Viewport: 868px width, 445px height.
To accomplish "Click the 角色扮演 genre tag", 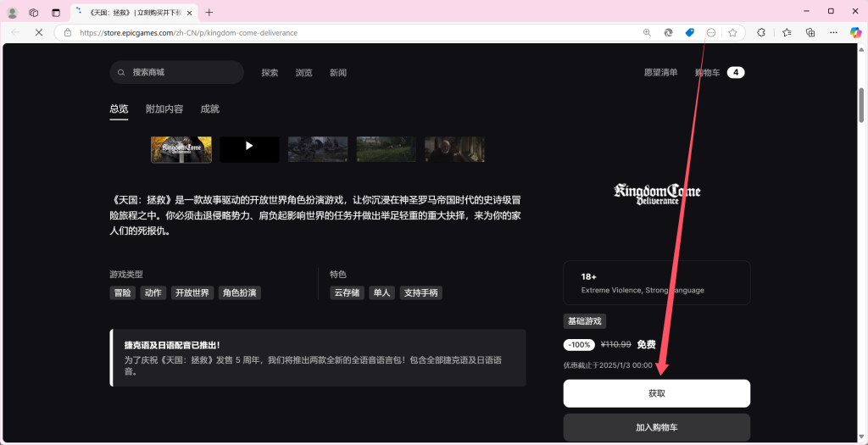I will [x=240, y=292].
